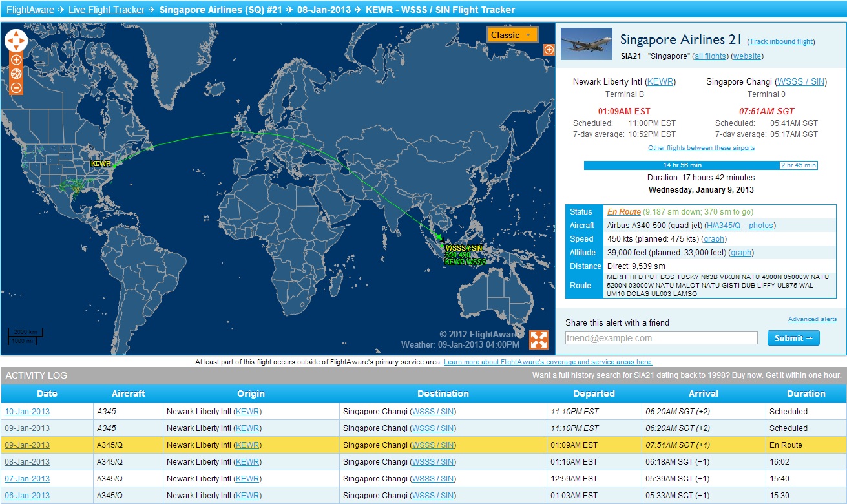Open the speed graph link

(x=713, y=239)
